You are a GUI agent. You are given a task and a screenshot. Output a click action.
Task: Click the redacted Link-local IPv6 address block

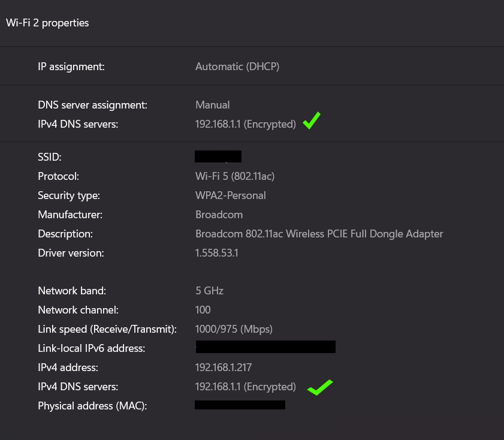(265, 346)
